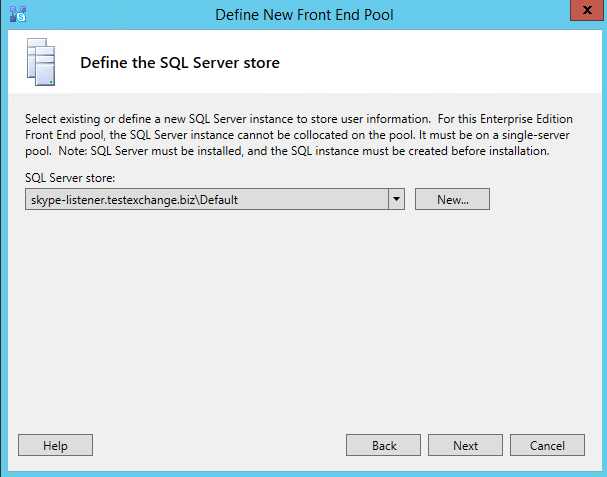Click the Help button

[x=55, y=445]
